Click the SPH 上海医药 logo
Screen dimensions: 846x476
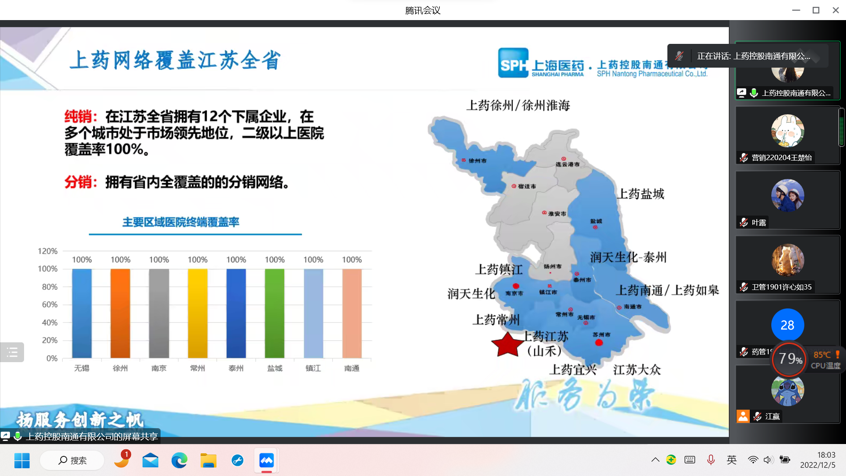click(541, 63)
